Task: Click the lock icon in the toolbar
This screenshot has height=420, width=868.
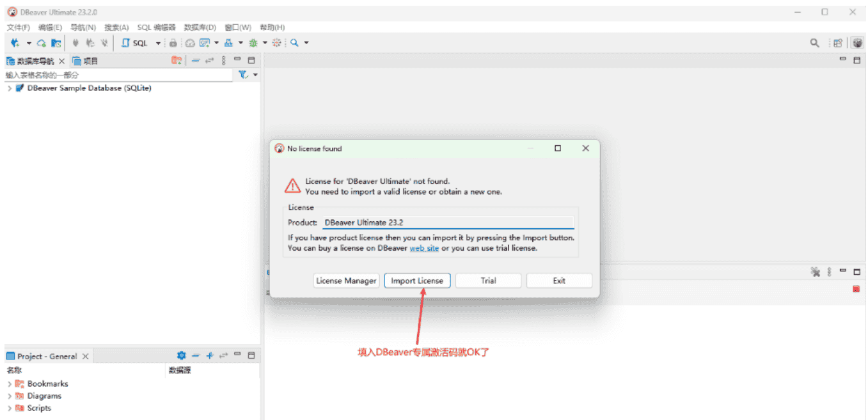Action: (x=173, y=43)
